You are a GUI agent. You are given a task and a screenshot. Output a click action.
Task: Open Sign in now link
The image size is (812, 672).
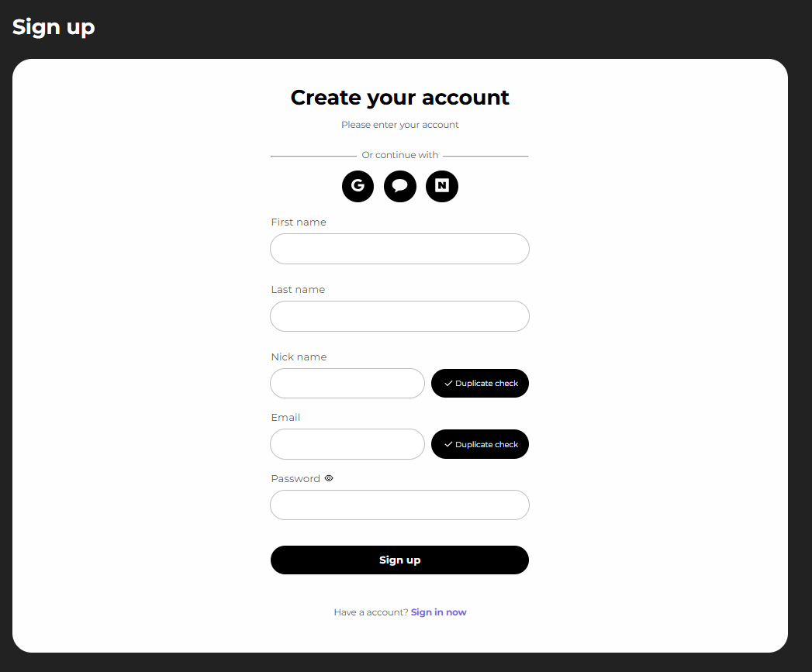pos(438,612)
